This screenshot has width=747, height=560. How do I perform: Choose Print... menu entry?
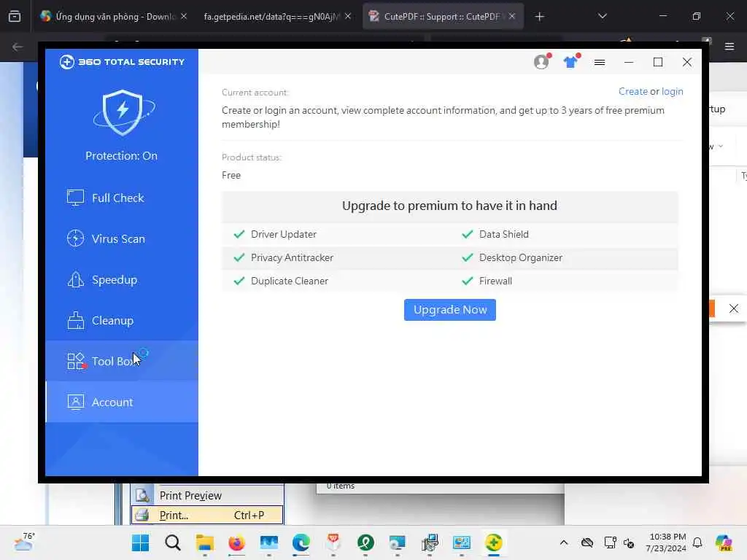(x=207, y=516)
